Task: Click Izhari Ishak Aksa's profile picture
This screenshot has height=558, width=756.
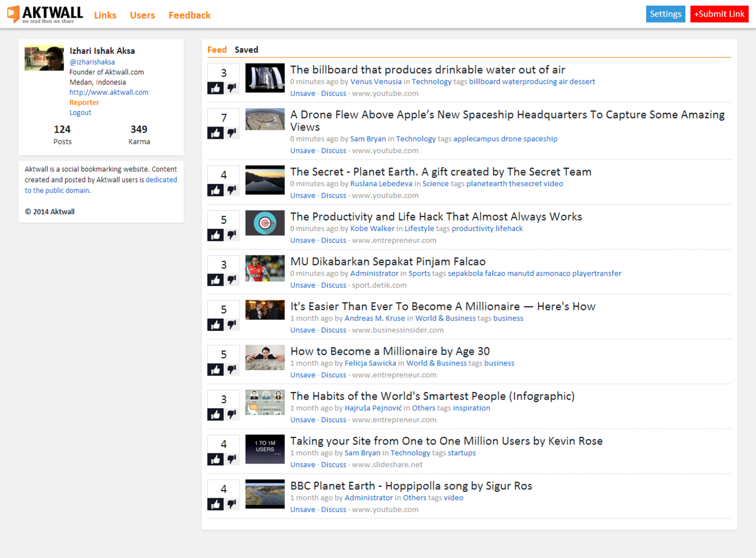Action: [44, 58]
